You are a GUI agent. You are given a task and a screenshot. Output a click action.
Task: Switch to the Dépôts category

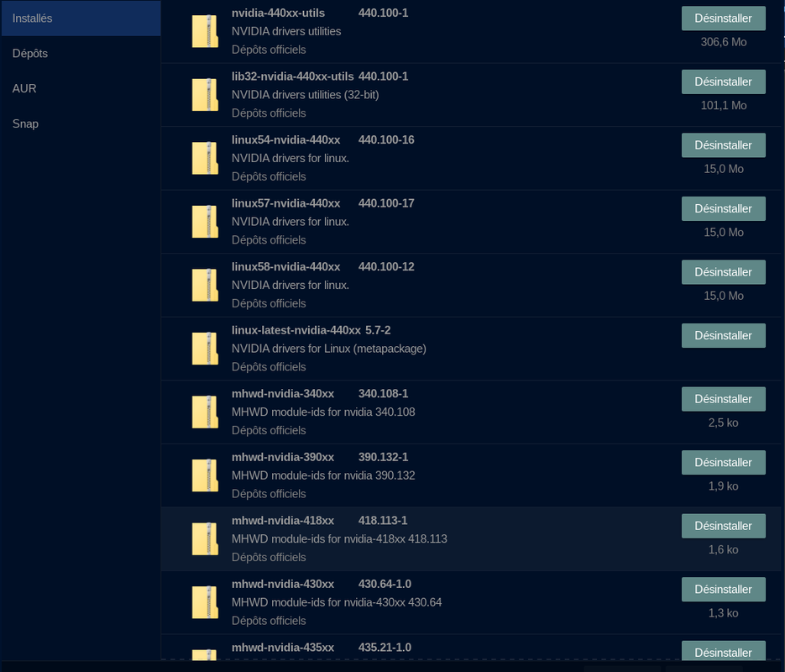coord(81,54)
